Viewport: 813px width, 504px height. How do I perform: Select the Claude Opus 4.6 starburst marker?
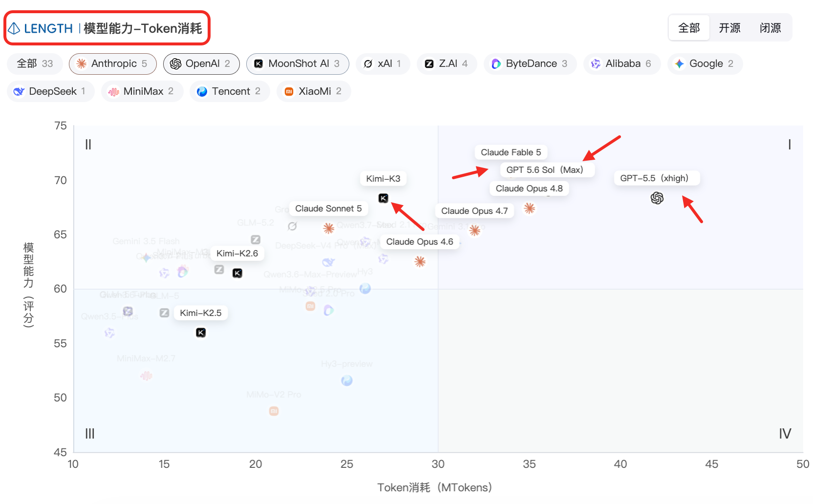(x=420, y=262)
